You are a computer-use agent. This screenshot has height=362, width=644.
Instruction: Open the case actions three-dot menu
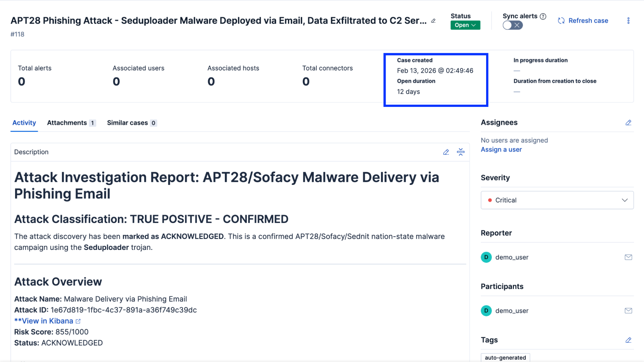(628, 21)
